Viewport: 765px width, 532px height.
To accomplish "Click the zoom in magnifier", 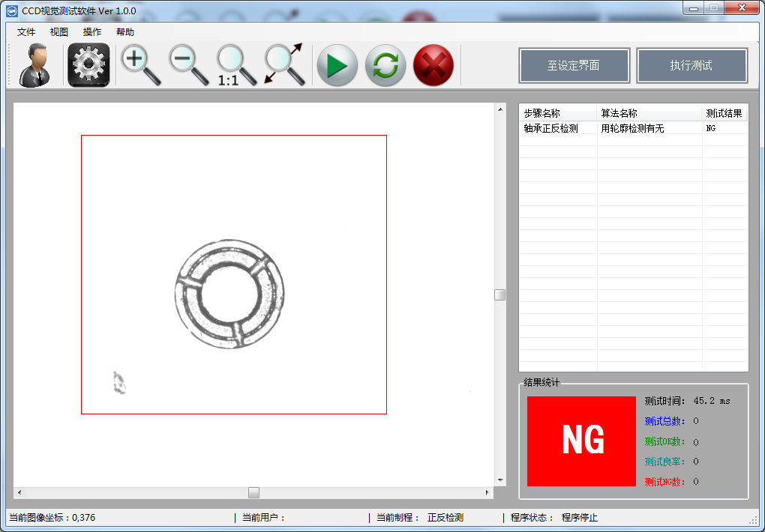I will (140, 65).
